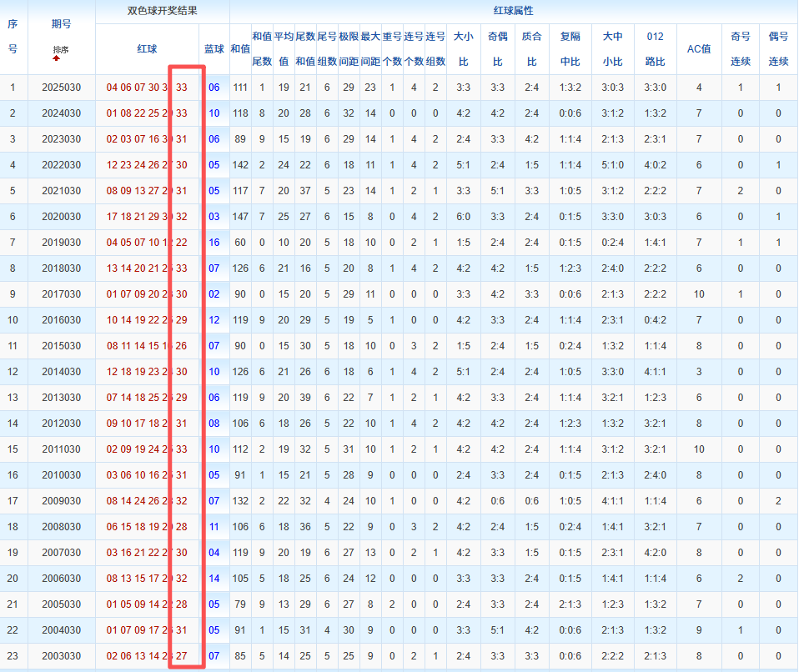Click the 连号个数 column header

click(414, 49)
